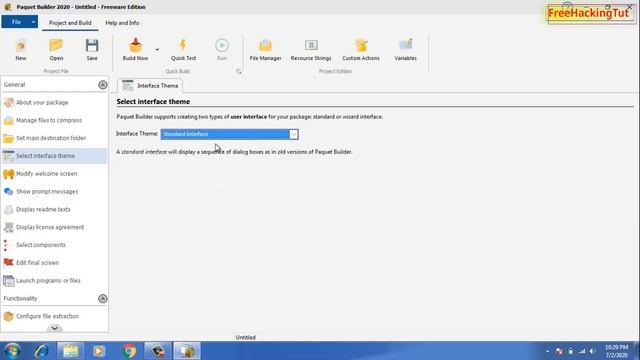This screenshot has height=360, width=640.
Task: Click sidebar scroll-down chevron
Action: [54, 328]
